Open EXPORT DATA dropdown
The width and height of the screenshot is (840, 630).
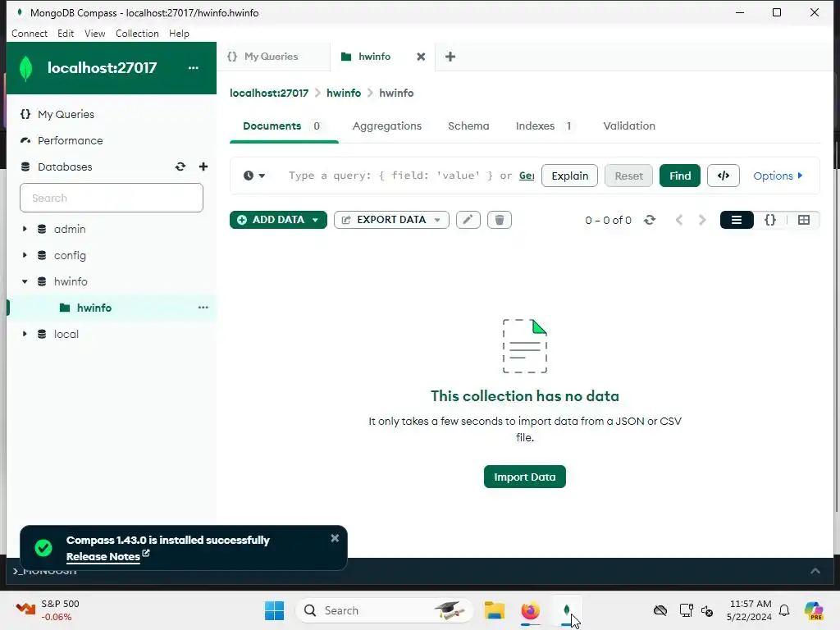tap(391, 220)
